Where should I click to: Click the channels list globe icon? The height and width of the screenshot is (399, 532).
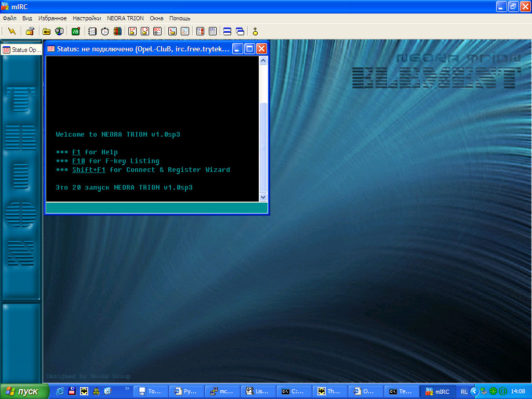tap(59, 32)
